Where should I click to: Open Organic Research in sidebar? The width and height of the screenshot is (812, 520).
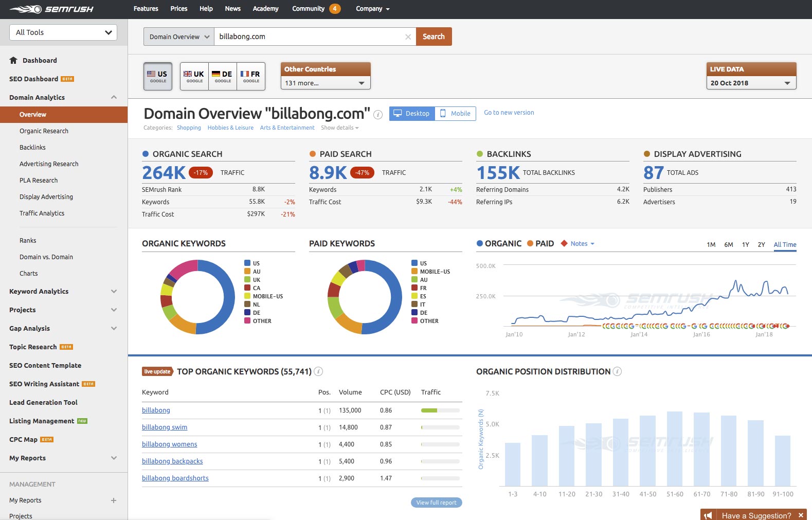tap(44, 131)
